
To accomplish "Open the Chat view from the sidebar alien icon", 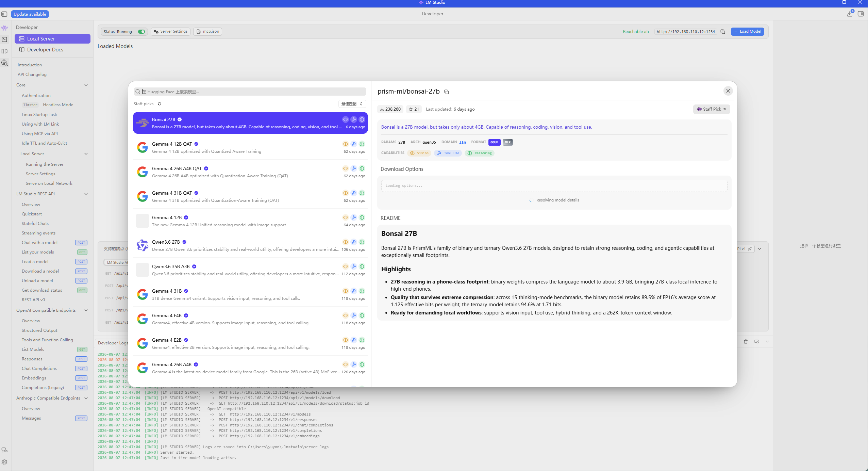I will tap(4, 28).
